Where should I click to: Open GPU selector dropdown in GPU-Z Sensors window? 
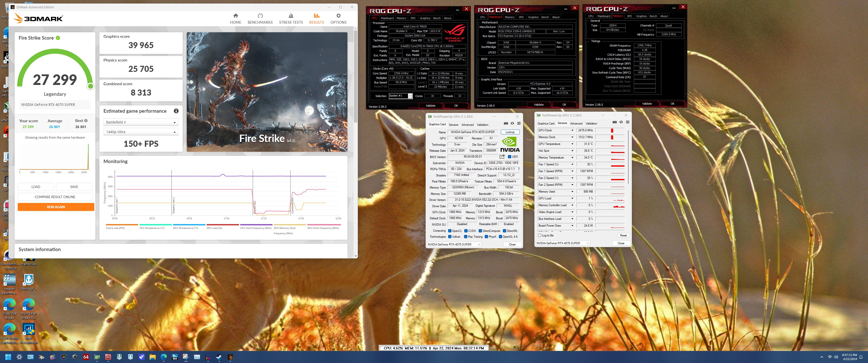coord(563,243)
